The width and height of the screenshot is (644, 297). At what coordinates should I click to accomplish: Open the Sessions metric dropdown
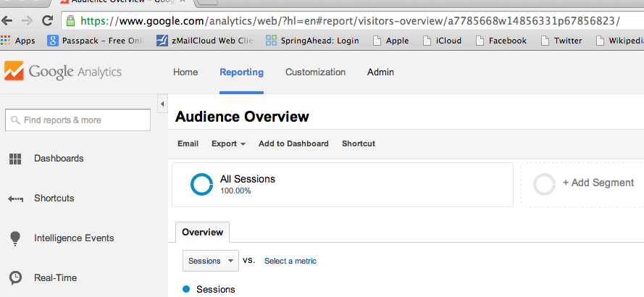(211, 261)
